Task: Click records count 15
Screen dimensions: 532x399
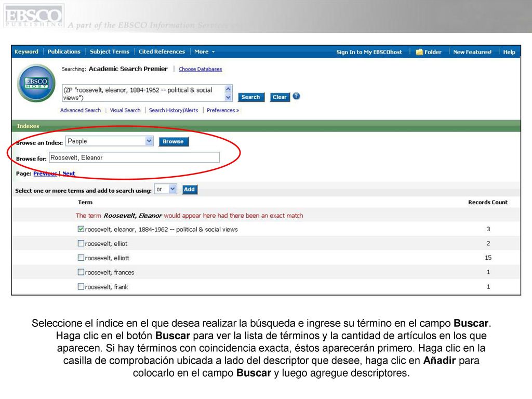Action: pyautogui.click(x=488, y=258)
